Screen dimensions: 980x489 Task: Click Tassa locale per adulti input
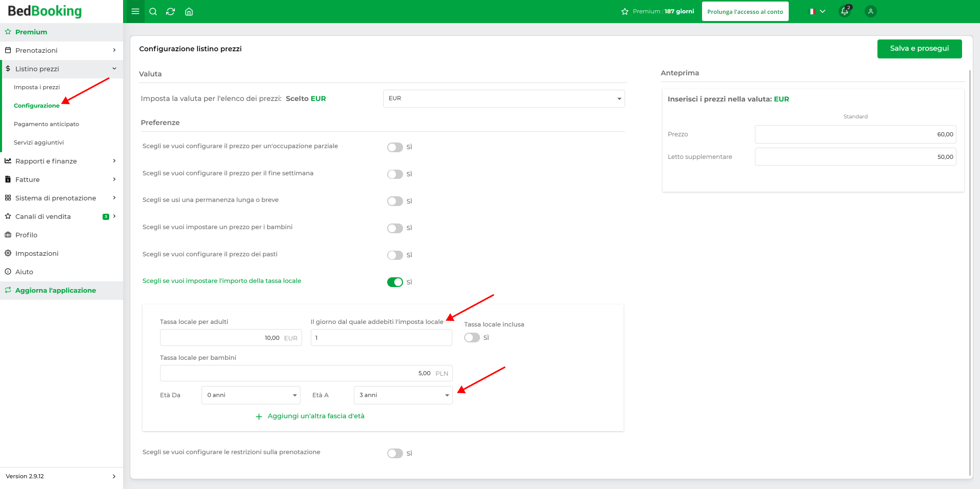[231, 338]
